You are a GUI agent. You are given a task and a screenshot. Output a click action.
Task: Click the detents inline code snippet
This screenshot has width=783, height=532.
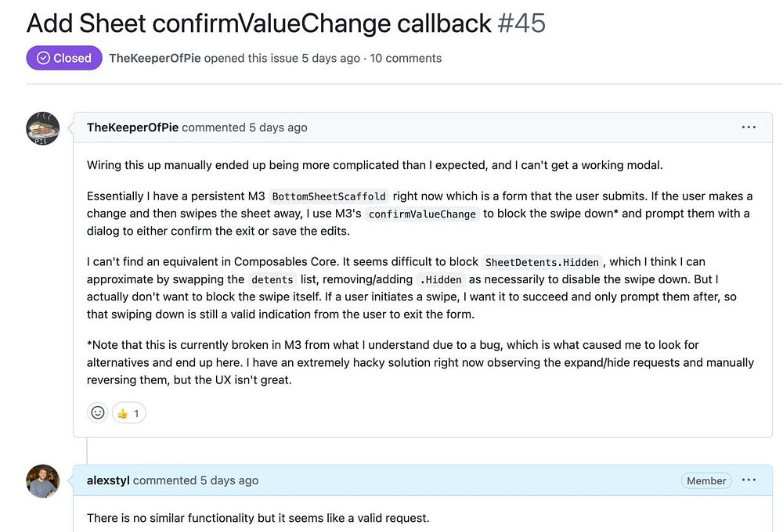(272, 280)
